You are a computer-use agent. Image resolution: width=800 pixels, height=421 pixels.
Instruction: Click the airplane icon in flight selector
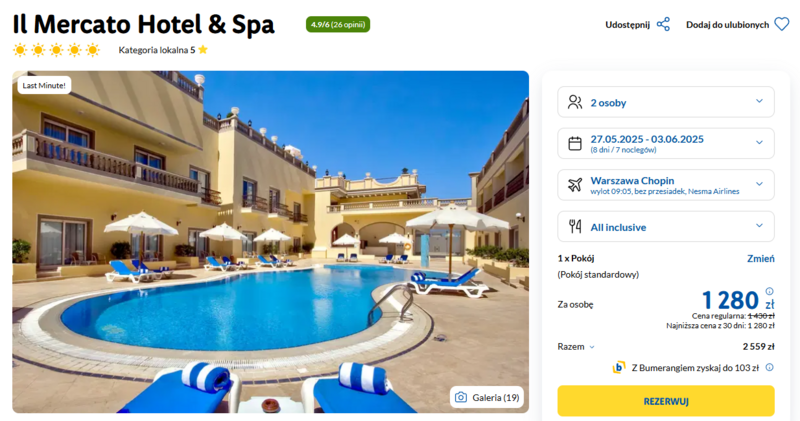coord(575,185)
